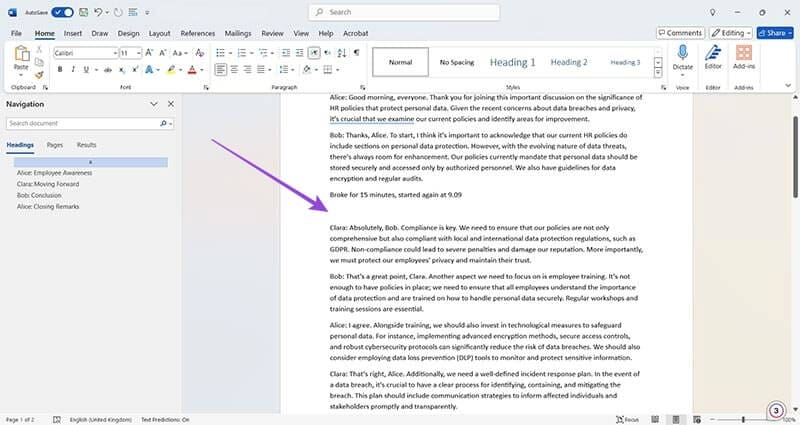
Task: Expand the Styles gallery more arrow
Action: coord(658,73)
